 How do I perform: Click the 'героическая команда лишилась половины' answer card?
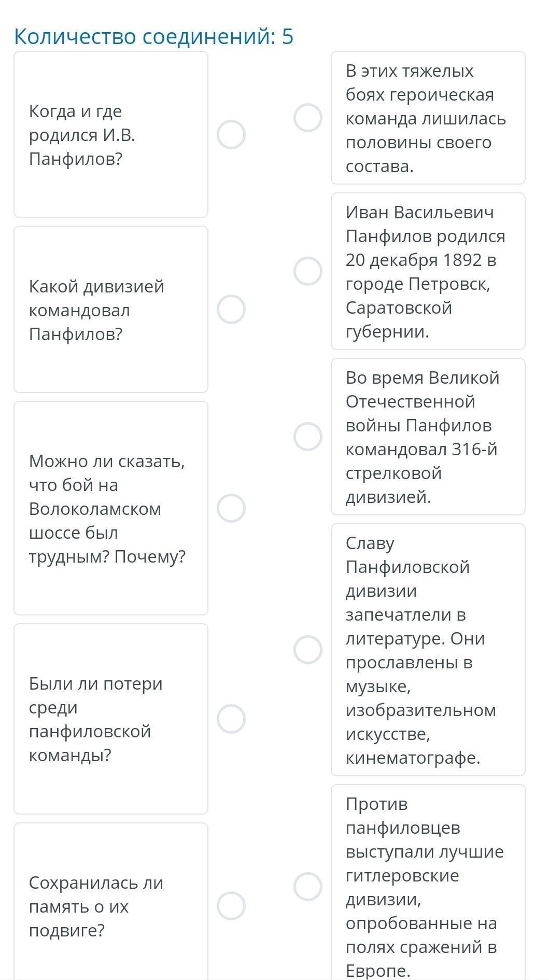coord(428,118)
